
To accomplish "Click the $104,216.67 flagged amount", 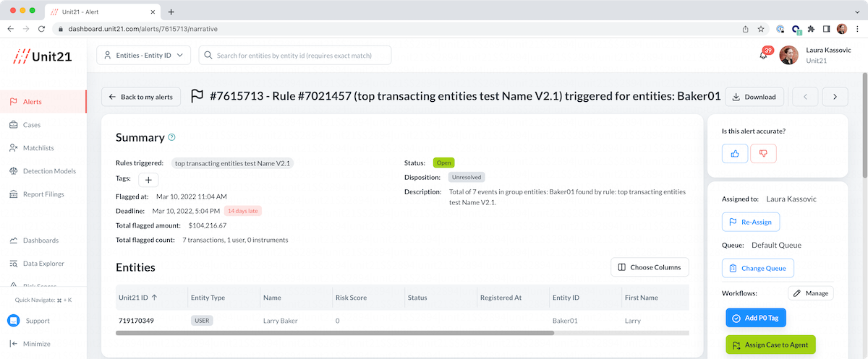I will tap(208, 225).
